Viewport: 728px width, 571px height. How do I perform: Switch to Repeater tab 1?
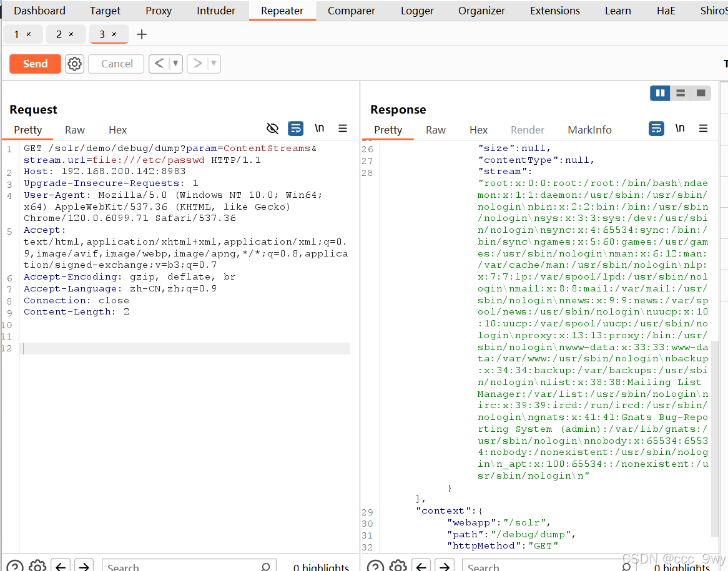click(x=17, y=34)
